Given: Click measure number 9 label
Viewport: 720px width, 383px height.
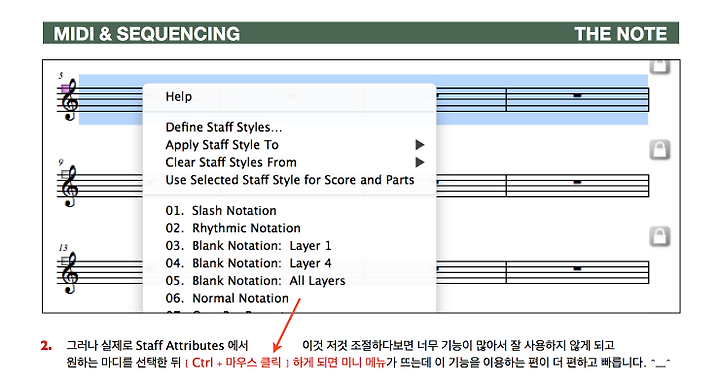Looking at the screenshot, I should click(x=61, y=162).
